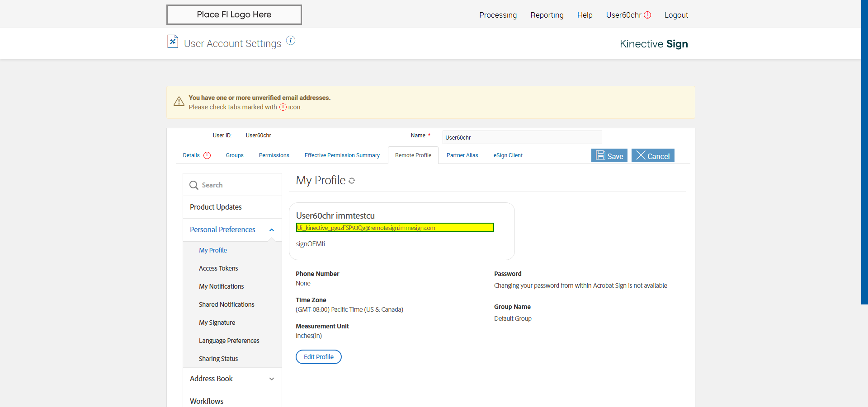The image size is (868, 407).
Task: Collapse the Personal Preferences section
Action: coord(272,230)
